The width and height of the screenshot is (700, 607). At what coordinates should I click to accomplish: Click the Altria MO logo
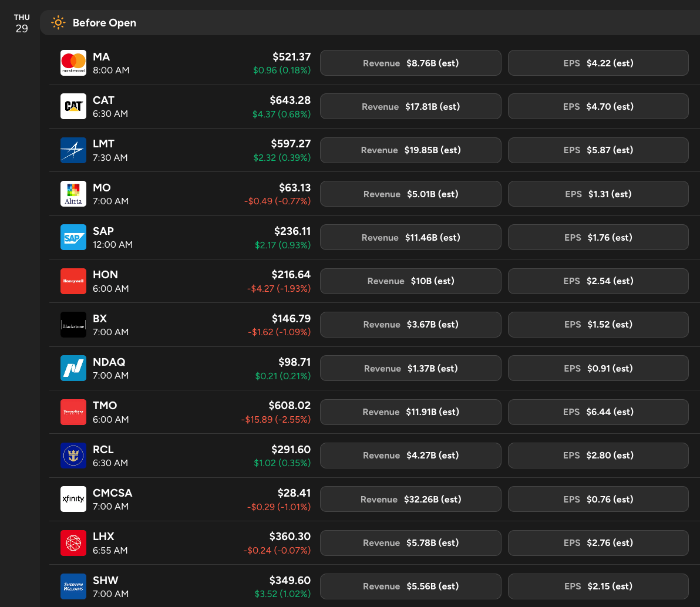tap(73, 194)
